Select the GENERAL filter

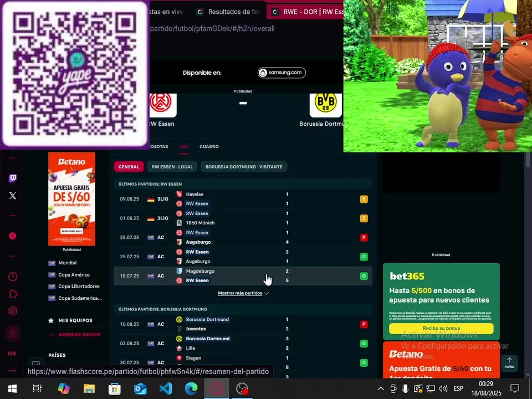coord(129,167)
